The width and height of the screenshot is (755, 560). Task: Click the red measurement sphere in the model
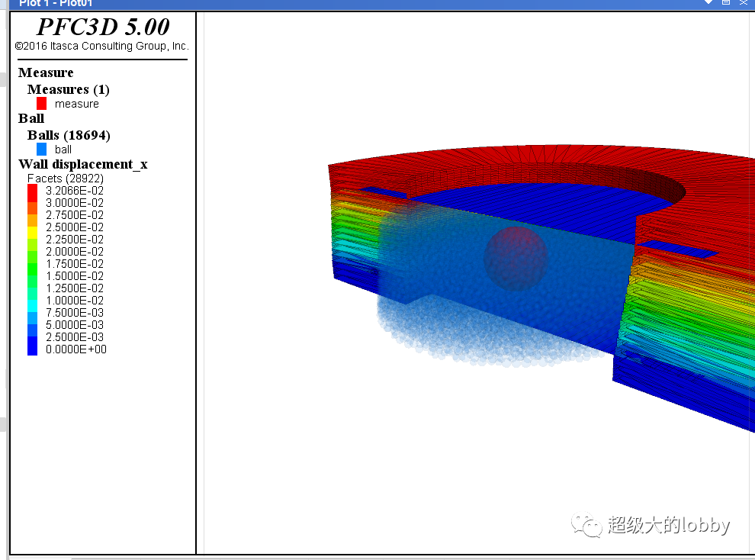[516, 259]
